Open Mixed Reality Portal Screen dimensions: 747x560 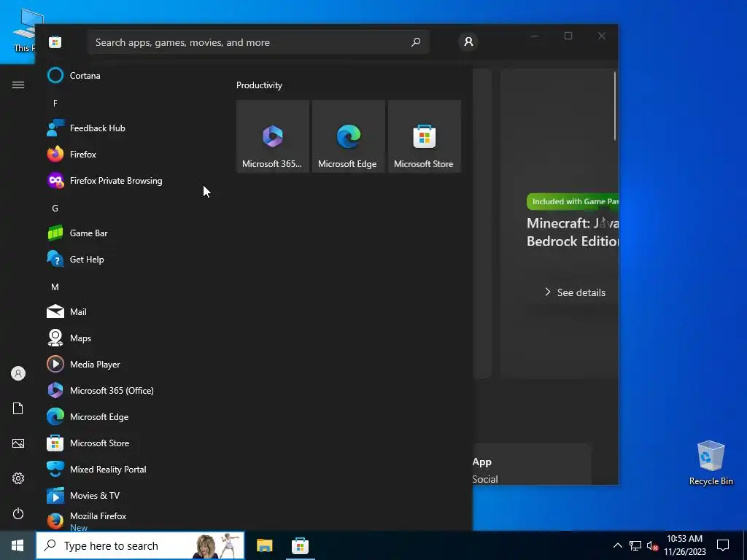128,469
